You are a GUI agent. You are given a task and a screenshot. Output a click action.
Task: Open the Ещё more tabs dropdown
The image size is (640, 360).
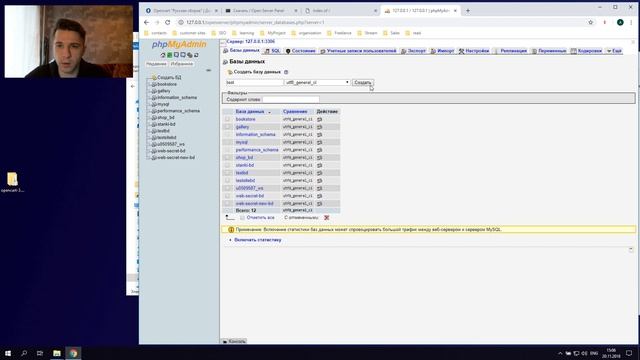click(x=614, y=51)
